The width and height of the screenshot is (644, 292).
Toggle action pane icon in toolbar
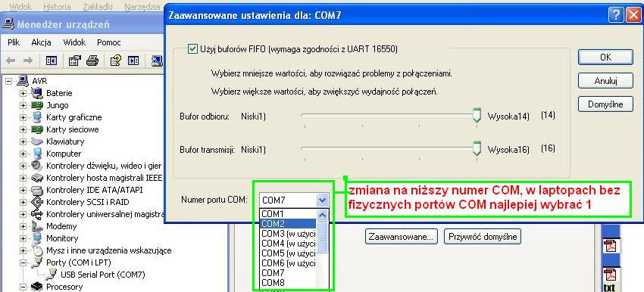click(x=133, y=61)
